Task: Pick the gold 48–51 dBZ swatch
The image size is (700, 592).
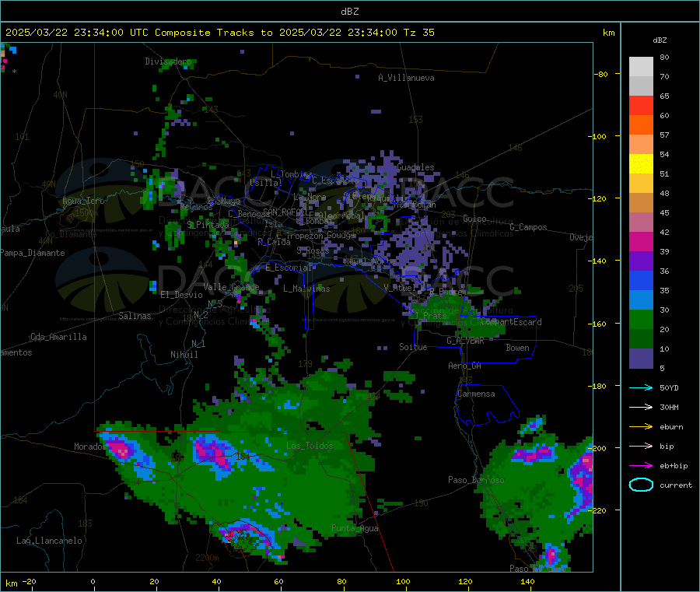Action: [641, 184]
